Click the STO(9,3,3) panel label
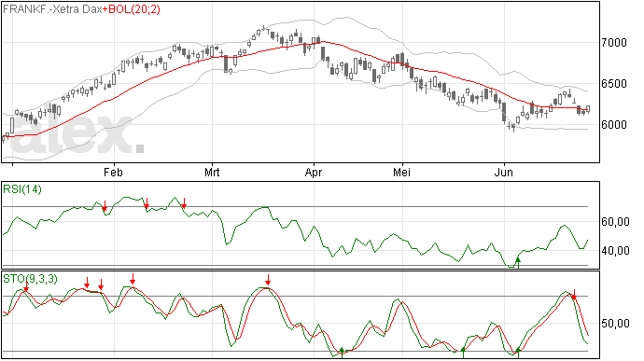This screenshot has height=361, width=644. click(x=31, y=279)
